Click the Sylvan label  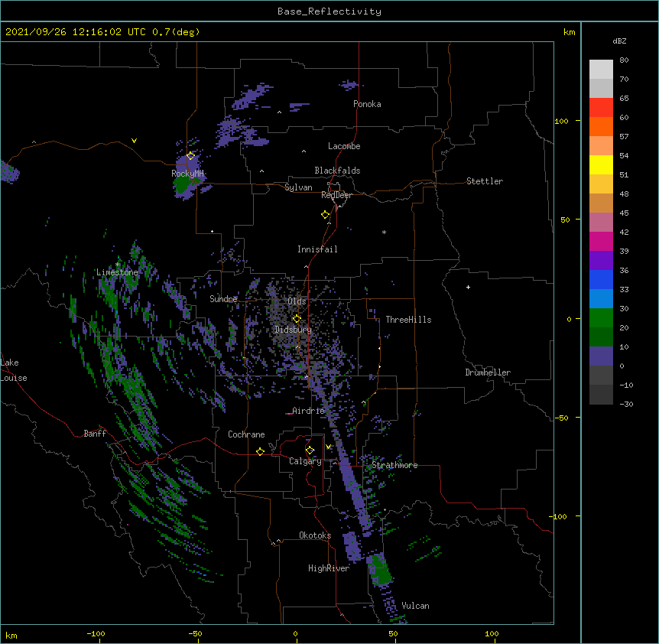click(298, 187)
